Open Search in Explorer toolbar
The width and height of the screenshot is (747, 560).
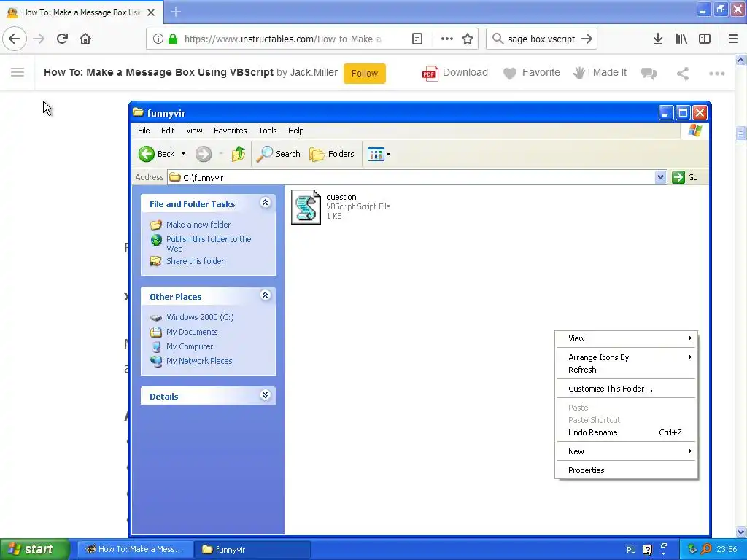click(x=278, y=154)
